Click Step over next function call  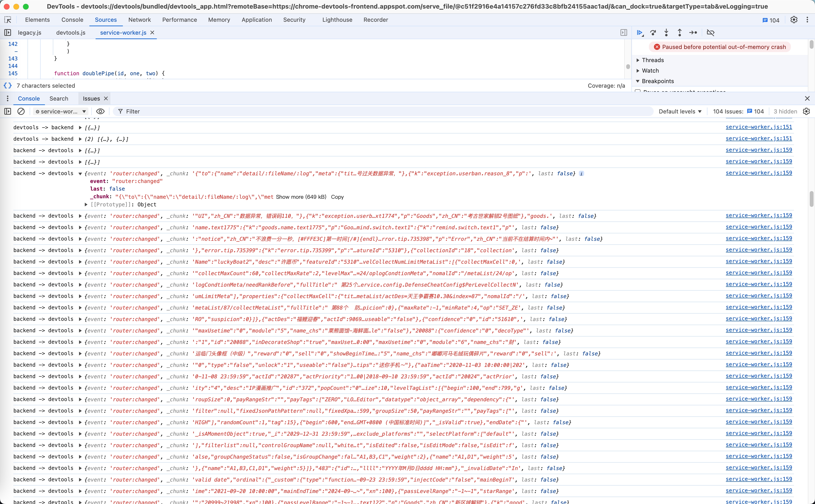pos(653,33)
